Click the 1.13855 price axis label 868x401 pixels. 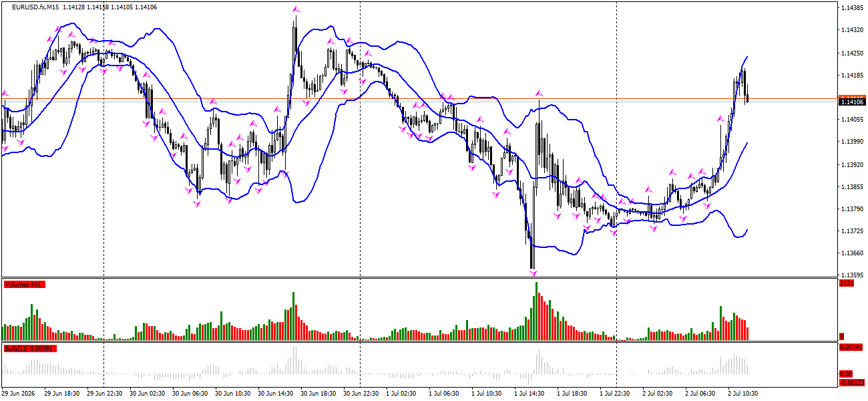click(x=852, y=186)
